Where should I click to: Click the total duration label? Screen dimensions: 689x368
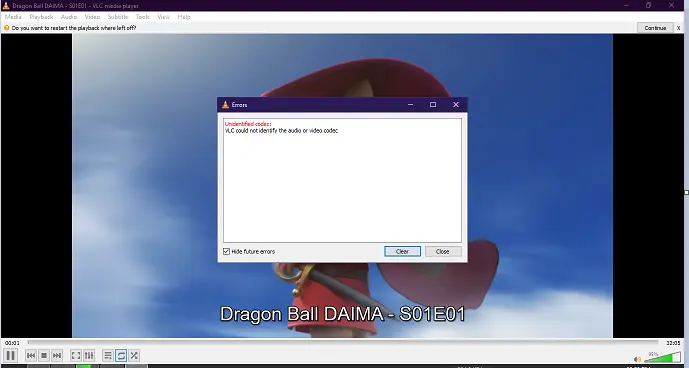tap(673, 343)
